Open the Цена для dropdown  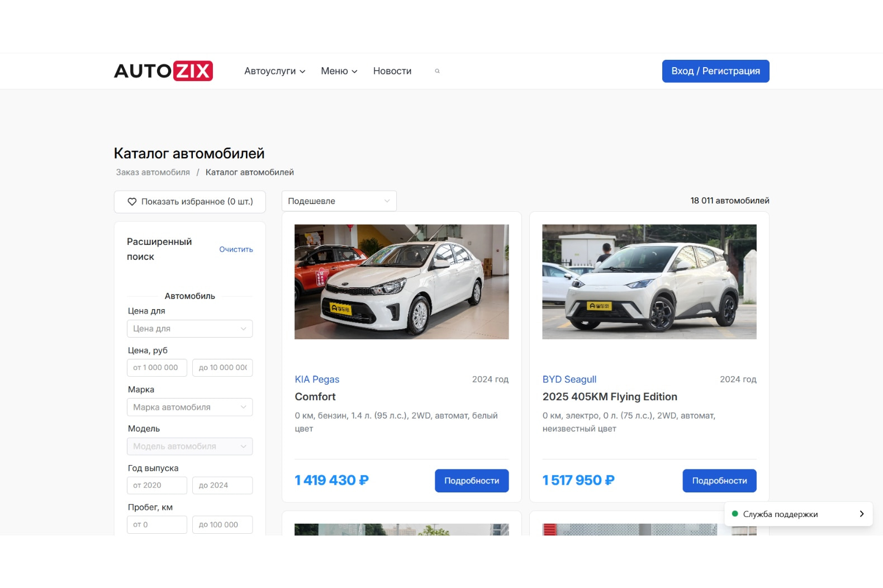pyautogui.click(x=189, y=329)
